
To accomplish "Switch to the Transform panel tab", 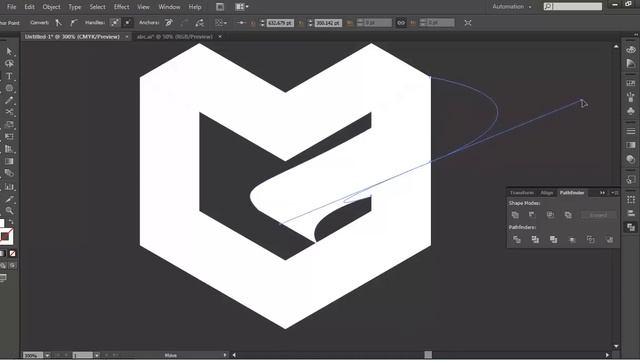I will click(x=522, y=193).
